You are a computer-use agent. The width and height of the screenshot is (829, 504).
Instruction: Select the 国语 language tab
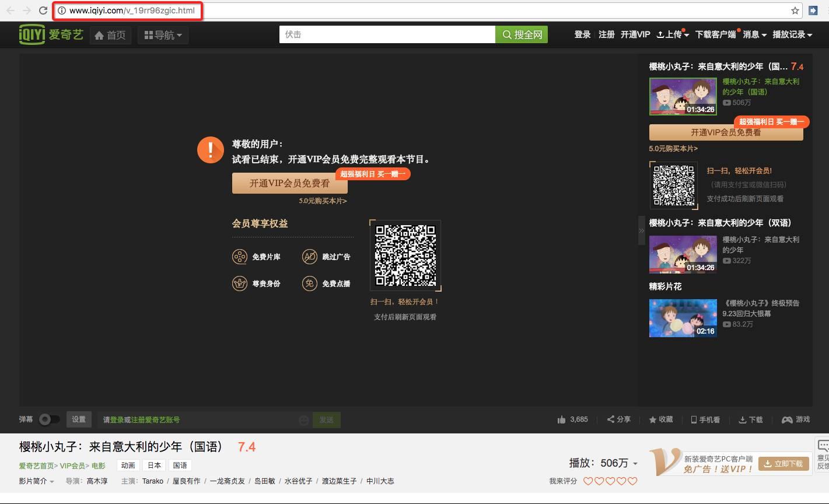point(180,465)
